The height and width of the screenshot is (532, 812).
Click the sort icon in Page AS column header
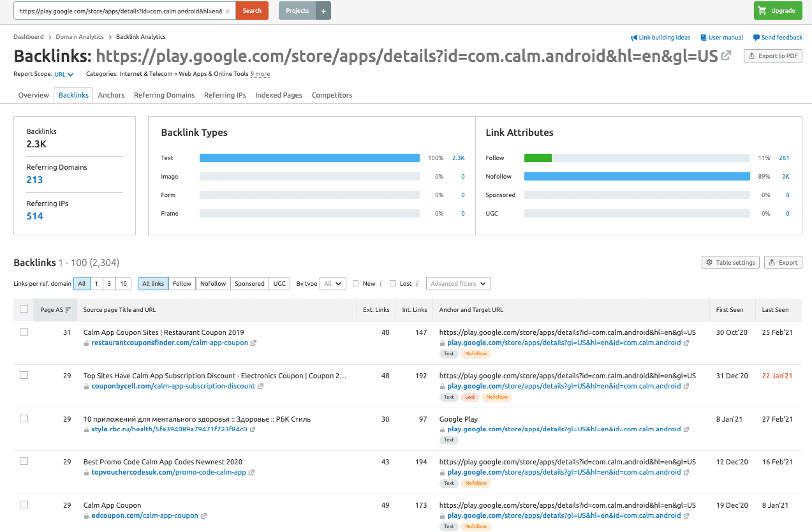coord(68,310)
